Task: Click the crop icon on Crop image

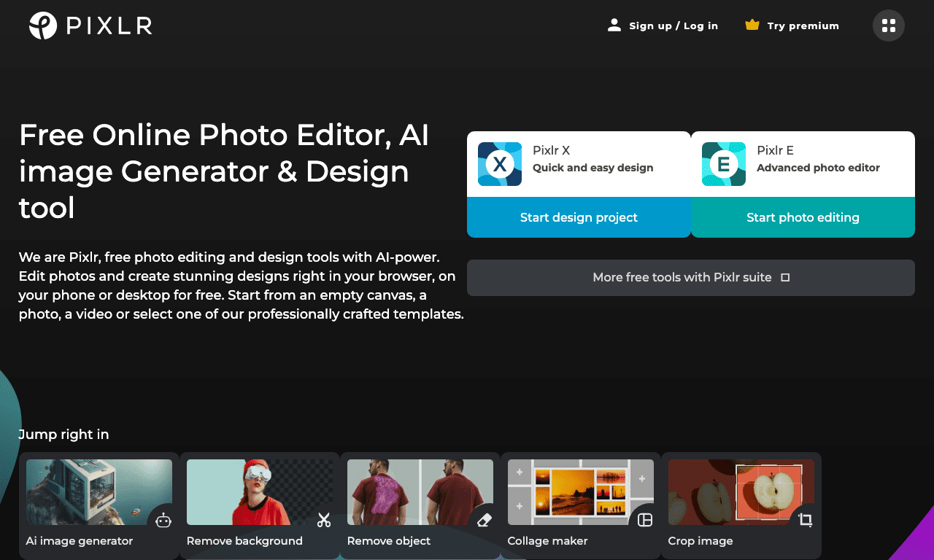Action: tap(806, 520)
